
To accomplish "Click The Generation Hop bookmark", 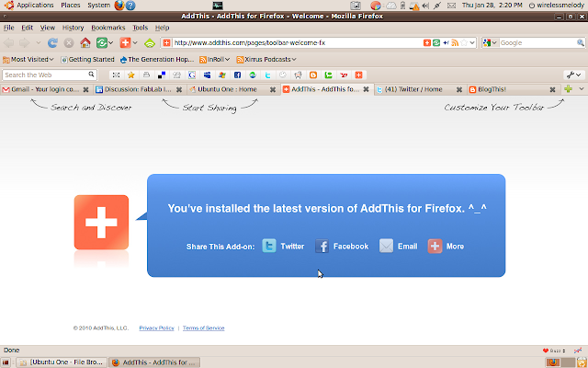I will [x=157, y=59].
